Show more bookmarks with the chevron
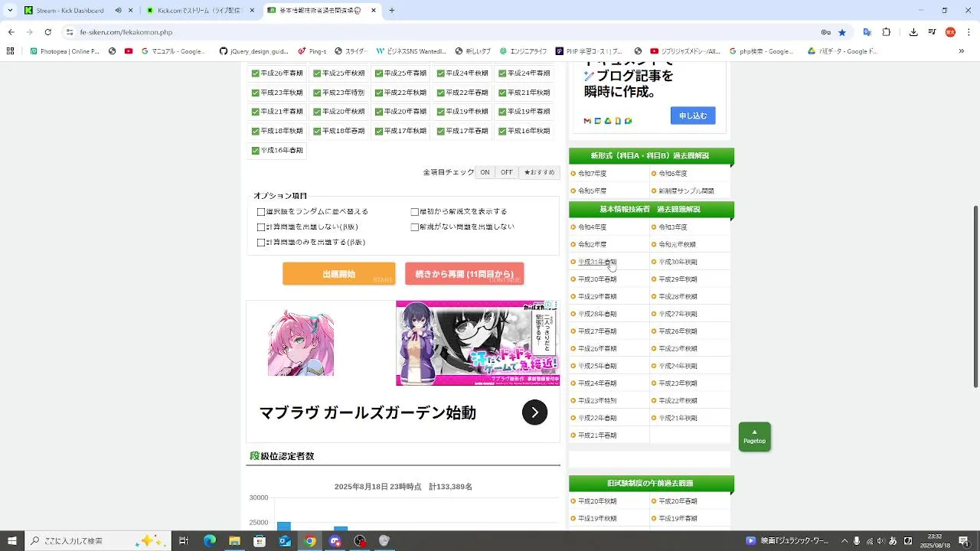The height and width of the screenshot is (551, 980). 962,51
